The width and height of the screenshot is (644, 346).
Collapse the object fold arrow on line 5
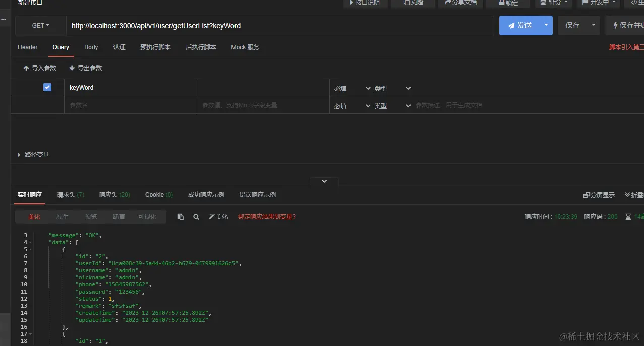click(30, 250)
